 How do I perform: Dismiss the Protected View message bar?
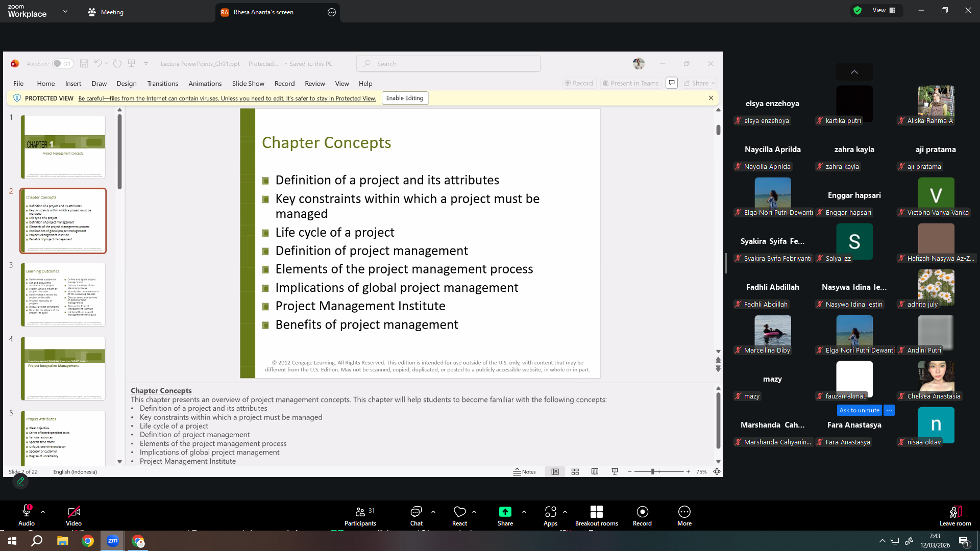pyautogui.click(x=711, y=98)
